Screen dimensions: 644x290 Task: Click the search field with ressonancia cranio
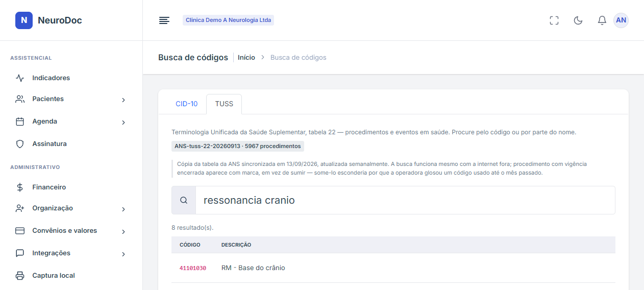[405, 200]
